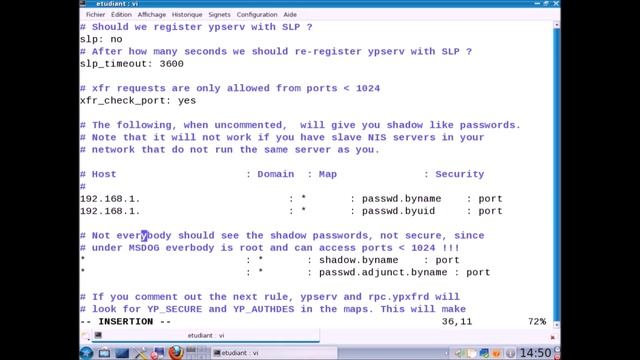Click 'passwd.byname' map entry
This screenshot has height=360, width=640.
pyautogui.click(x=401, y=199)
